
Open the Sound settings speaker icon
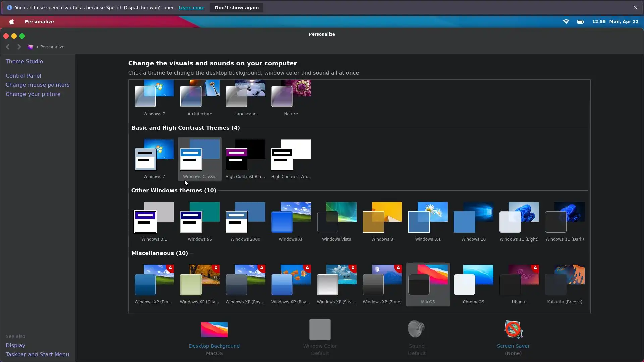(x=416, y=329)
